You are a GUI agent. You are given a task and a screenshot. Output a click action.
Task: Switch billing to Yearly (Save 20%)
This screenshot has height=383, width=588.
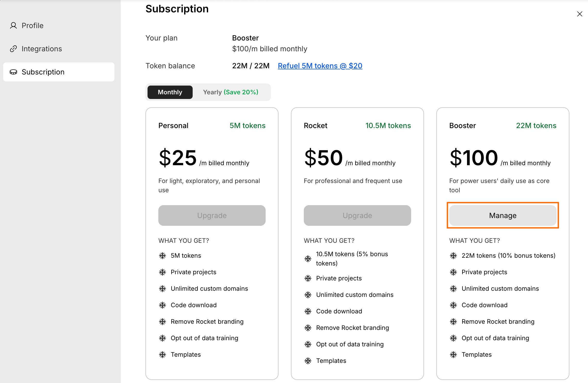tap(231, 92)
